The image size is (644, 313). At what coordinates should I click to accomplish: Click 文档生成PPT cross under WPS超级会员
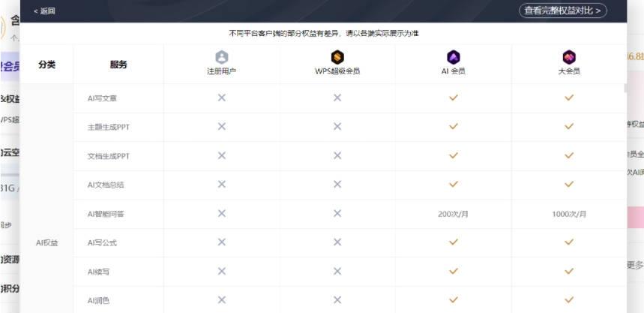click(x=337, y=155)
